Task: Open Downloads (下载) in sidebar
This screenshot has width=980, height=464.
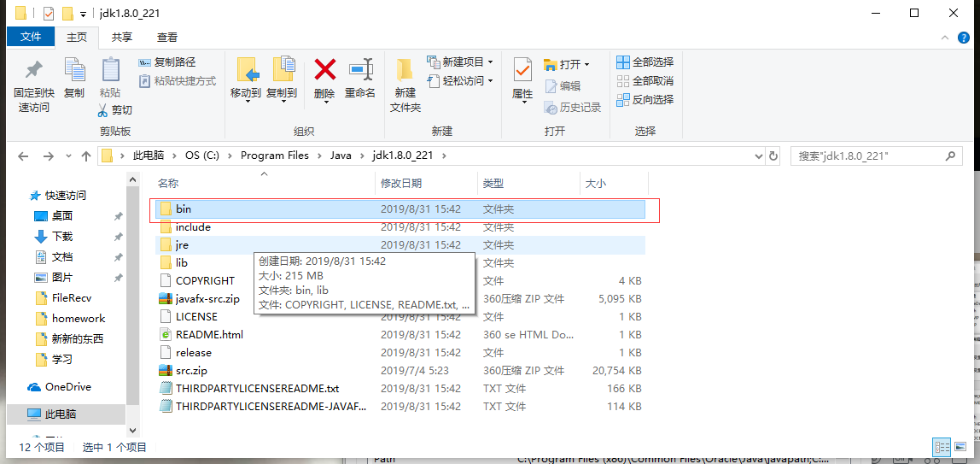Action: pyautogui.click(x=61, y=237)
